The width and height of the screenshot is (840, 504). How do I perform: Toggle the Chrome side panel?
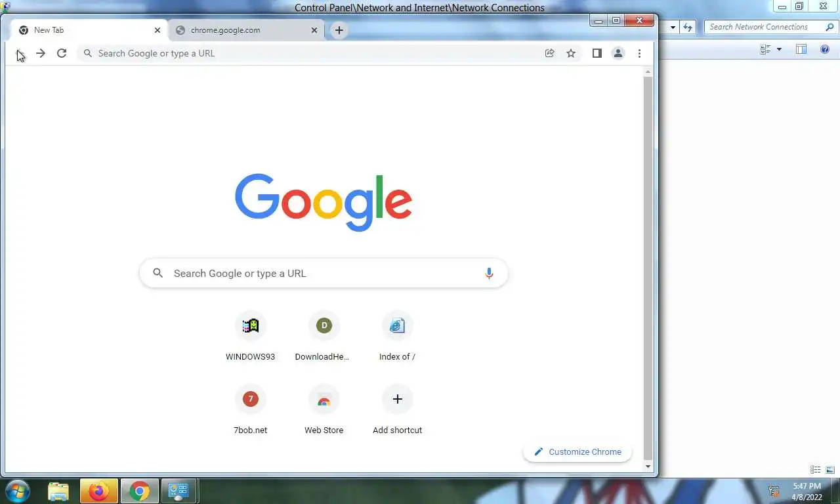(597, 53)
